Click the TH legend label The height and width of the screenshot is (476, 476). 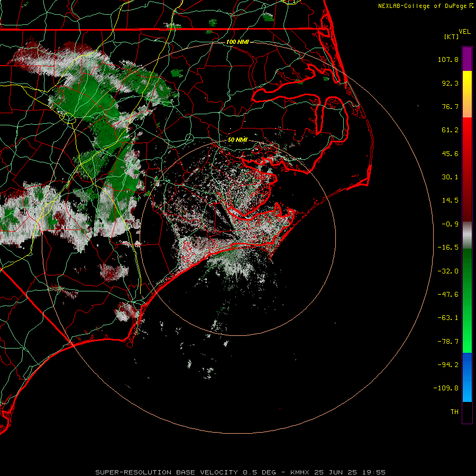454,412
